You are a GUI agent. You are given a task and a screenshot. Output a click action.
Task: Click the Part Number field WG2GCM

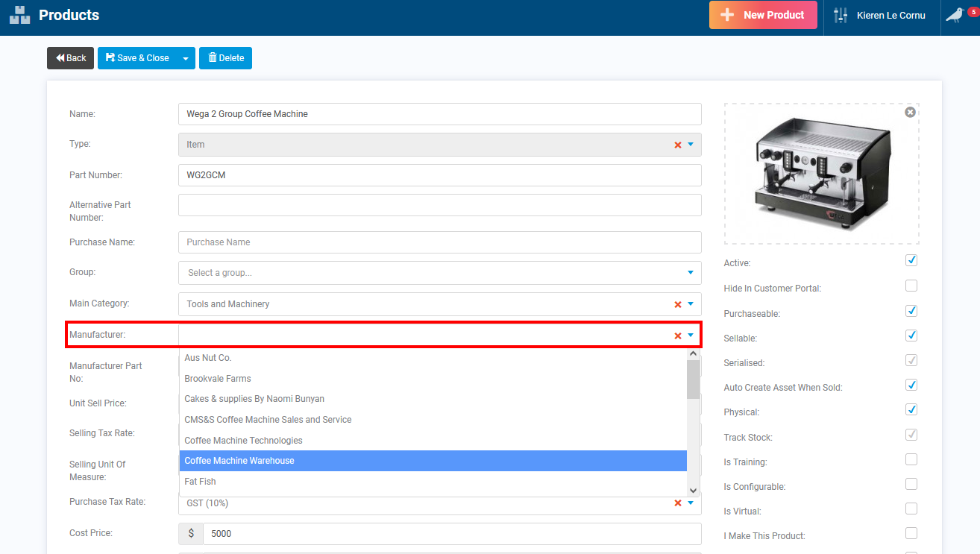[440, 175]
